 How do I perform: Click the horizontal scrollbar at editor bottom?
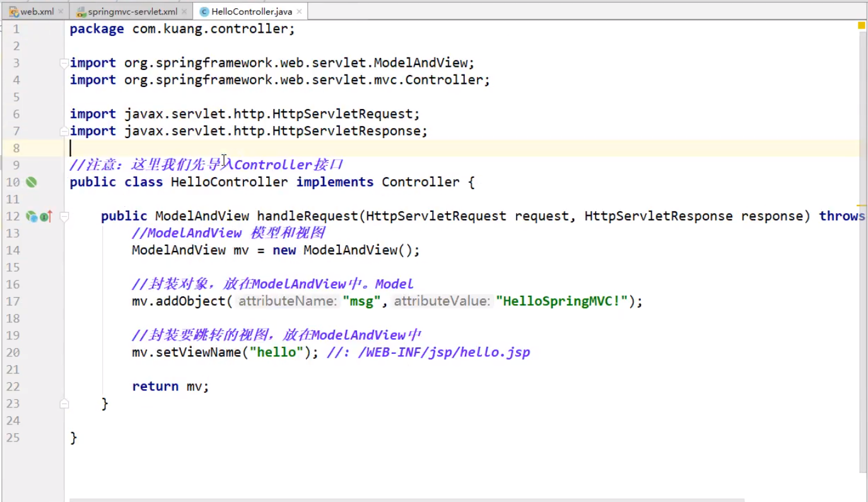pos(407,499)
